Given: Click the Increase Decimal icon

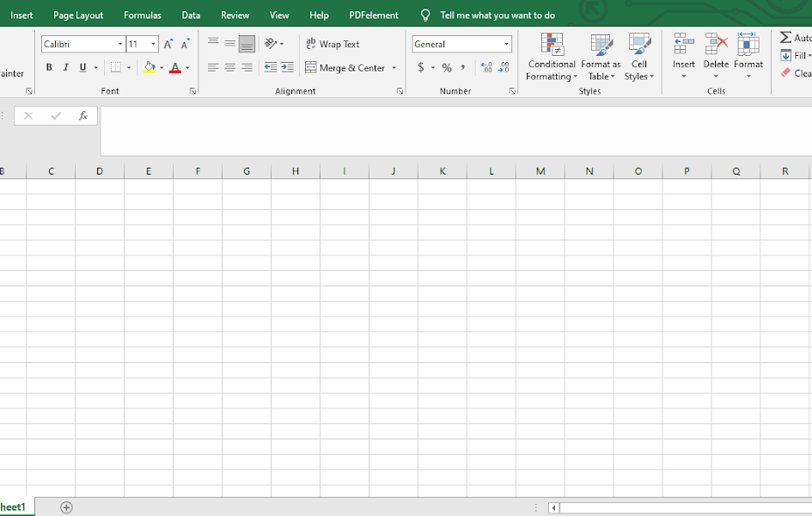Looking at the screenshot, I should 487,67.
